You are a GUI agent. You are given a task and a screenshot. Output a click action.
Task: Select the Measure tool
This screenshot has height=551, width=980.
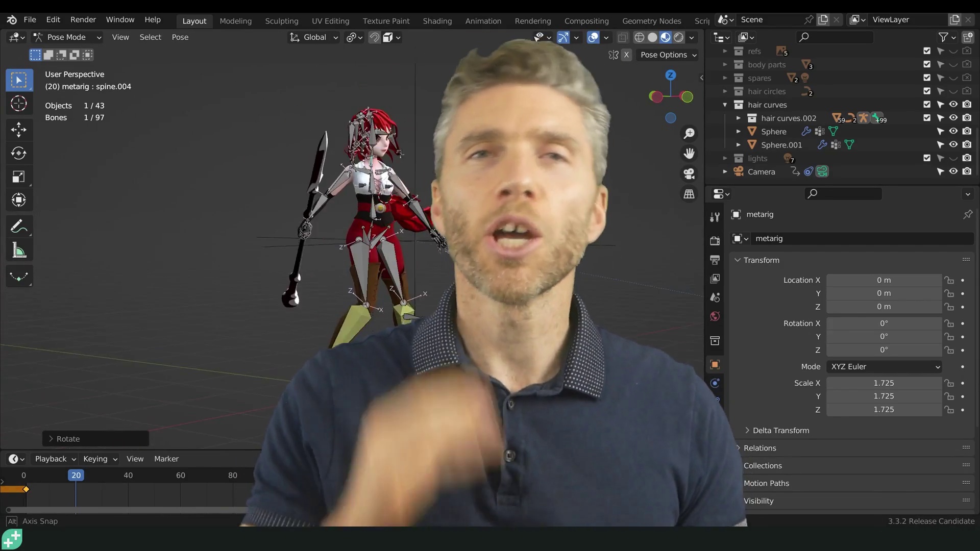tap(19, 250)
